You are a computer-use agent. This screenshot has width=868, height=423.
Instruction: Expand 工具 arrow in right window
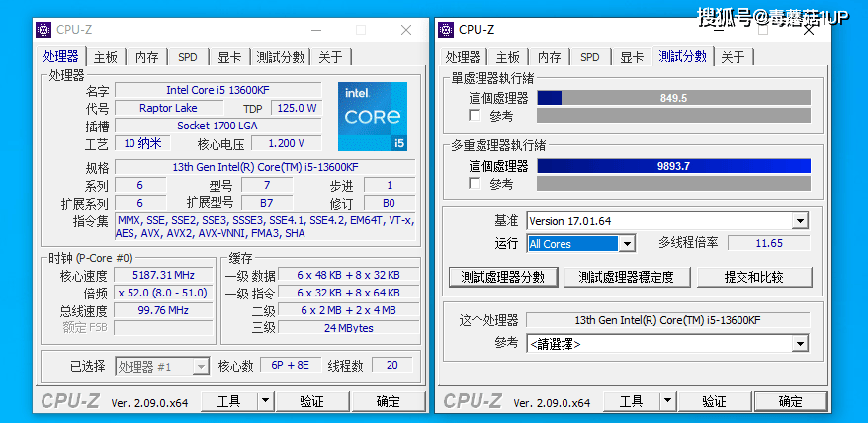pyautogui.click(x=668, y=401)
